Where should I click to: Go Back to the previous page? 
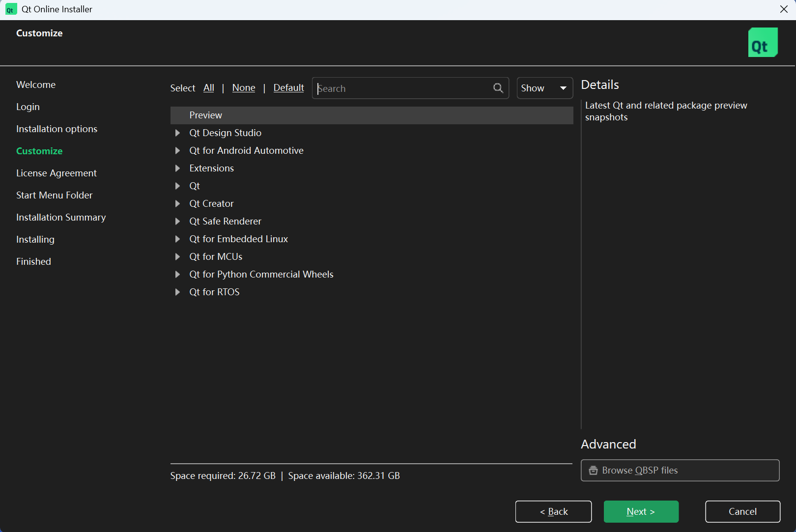point(553,511)
